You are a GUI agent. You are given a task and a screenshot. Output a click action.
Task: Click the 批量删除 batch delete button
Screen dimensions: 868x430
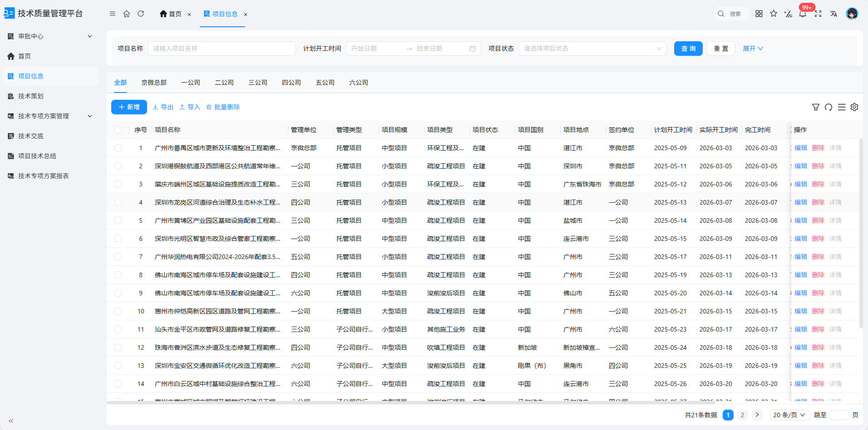pyautogui.click(x=223, y=107)
